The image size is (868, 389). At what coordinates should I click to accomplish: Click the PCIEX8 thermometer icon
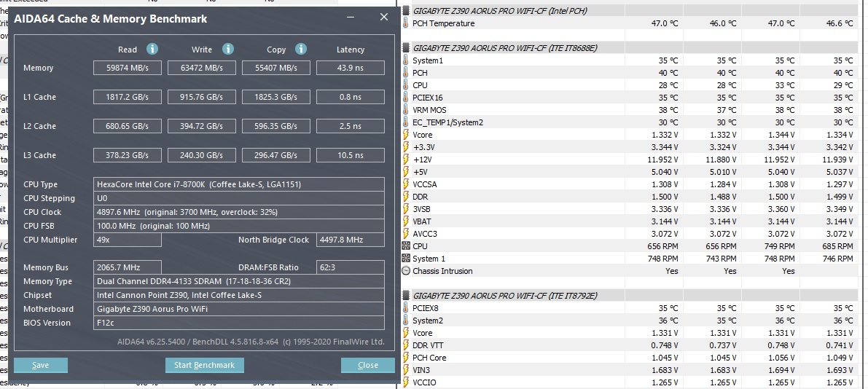[406, 308]
